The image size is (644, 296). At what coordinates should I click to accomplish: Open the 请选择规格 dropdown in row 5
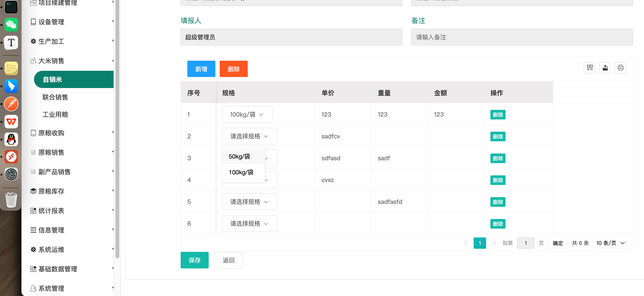tap(249, 202)
